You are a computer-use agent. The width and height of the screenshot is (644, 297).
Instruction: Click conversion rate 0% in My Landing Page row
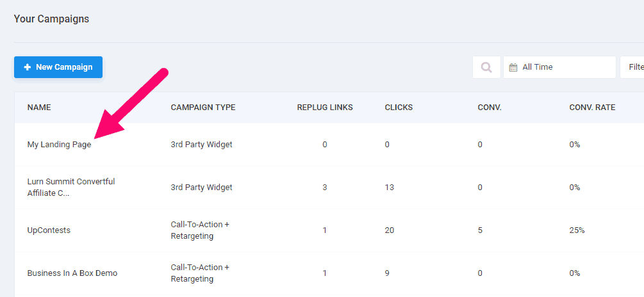(575, 145)
